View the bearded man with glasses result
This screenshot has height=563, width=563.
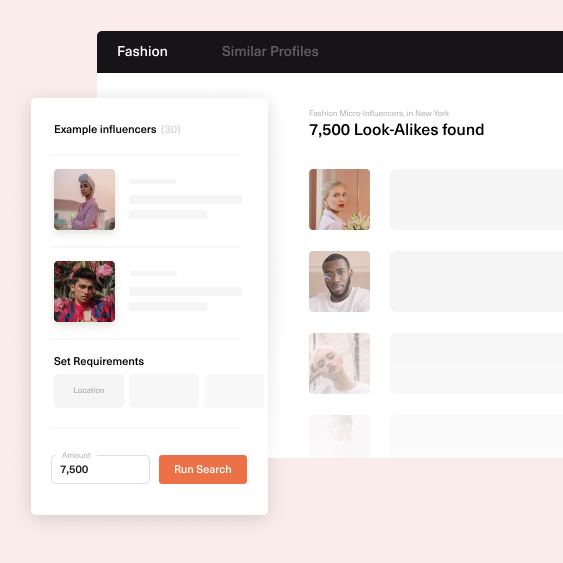pyautogui.click(x=339, y=281)
